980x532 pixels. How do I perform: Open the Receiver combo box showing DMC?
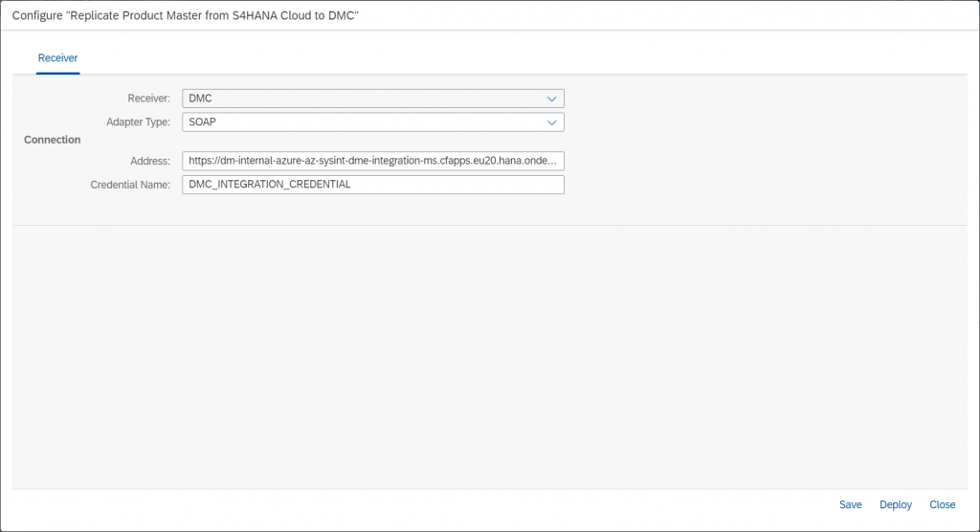coord(373,99)
